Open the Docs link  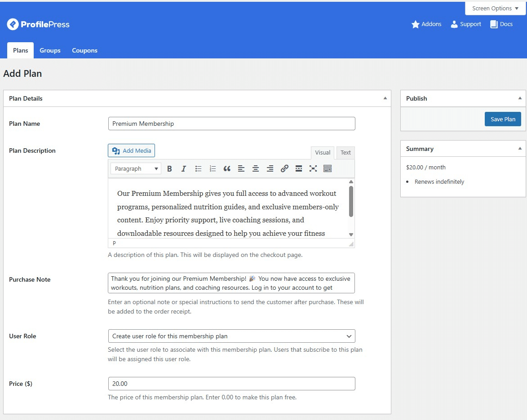[x=501, y=24]
